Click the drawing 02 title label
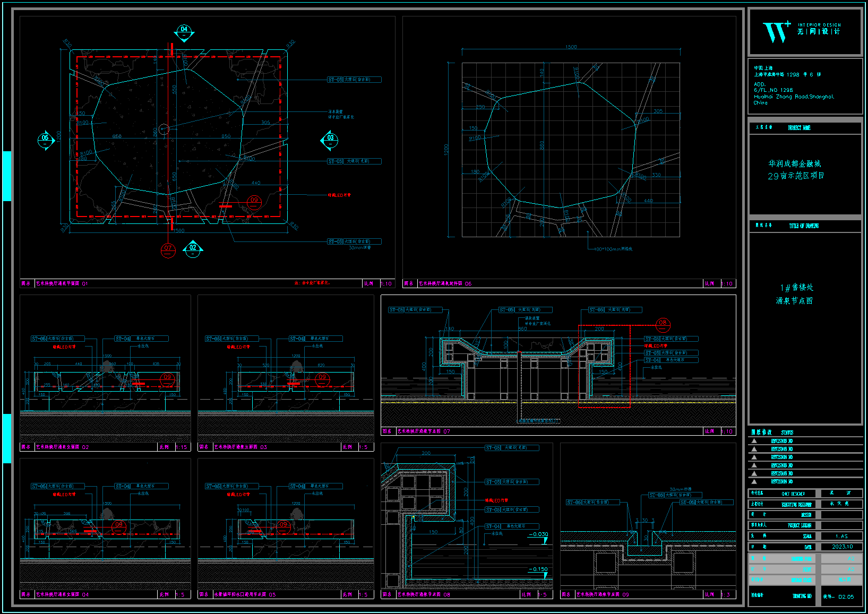Screen dimensions: 868x614 pos(63,447)
